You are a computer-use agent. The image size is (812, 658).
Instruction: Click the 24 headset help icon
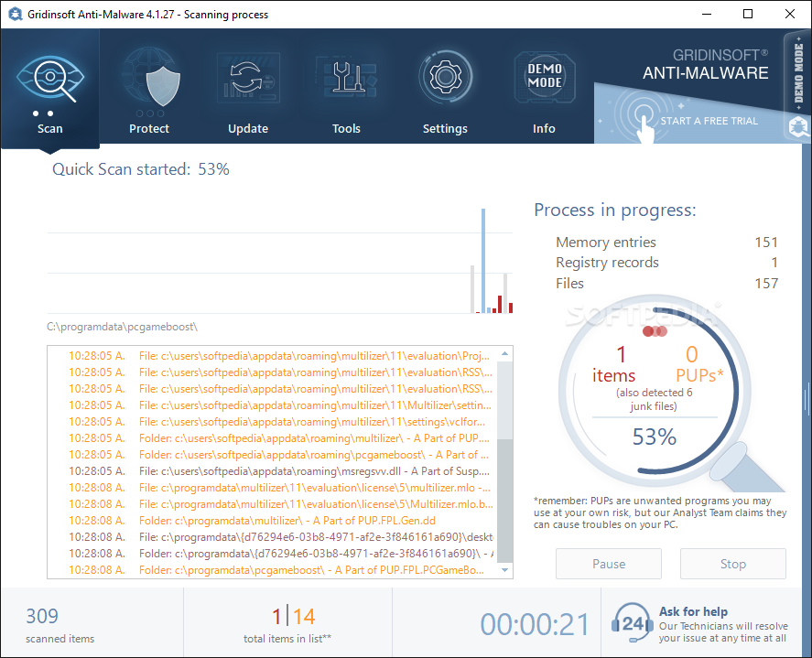click(x=633, y=623)
